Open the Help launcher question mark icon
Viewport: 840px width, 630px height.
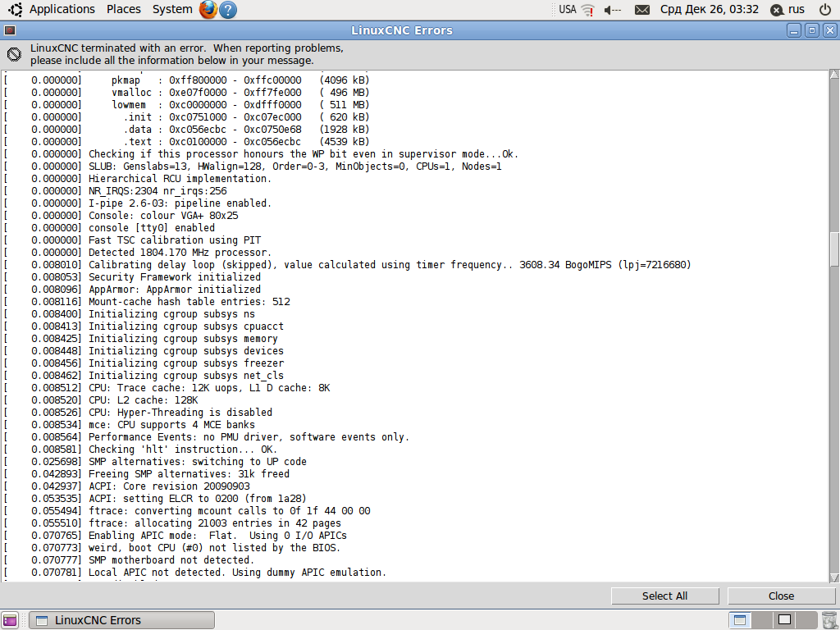[228, 10]
